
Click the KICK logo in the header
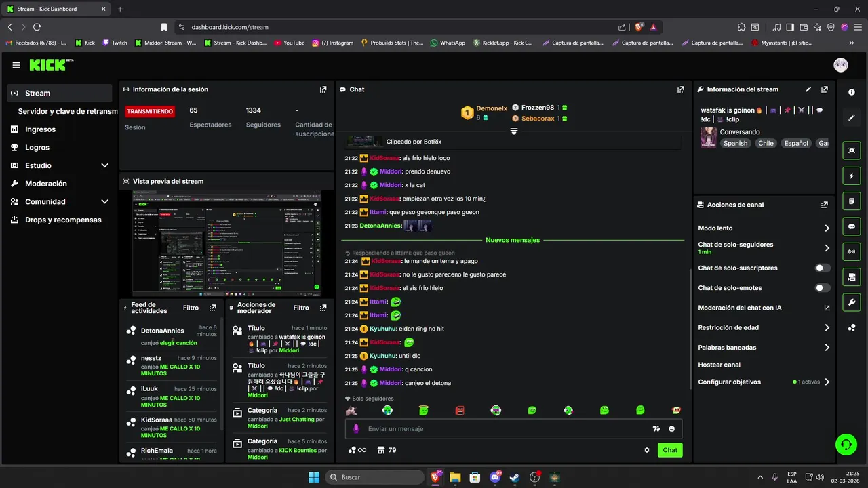52,65
